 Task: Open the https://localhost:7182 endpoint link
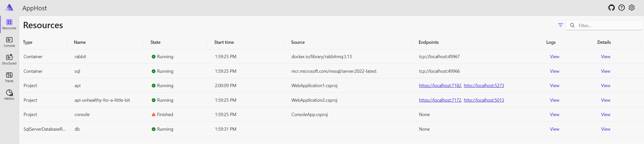pyautogui.click(x=440, y=86)
